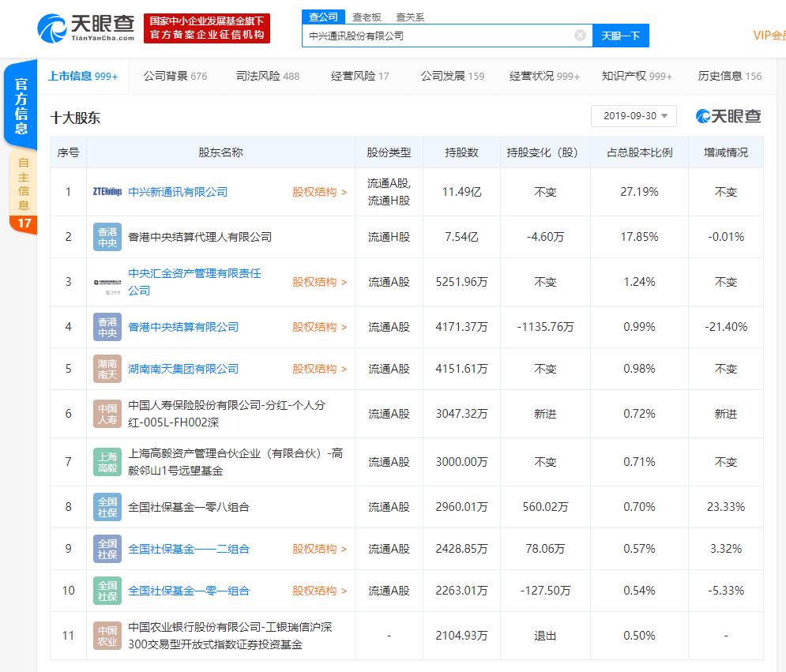
Task: Open the 知识产权 tab
Action: [x=637, y=76]
